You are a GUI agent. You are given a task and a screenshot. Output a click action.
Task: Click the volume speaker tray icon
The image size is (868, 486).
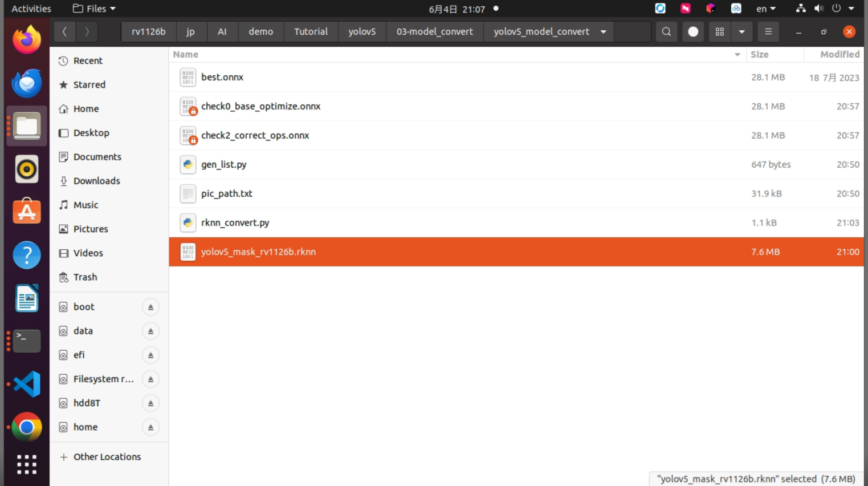coord(819,9)
